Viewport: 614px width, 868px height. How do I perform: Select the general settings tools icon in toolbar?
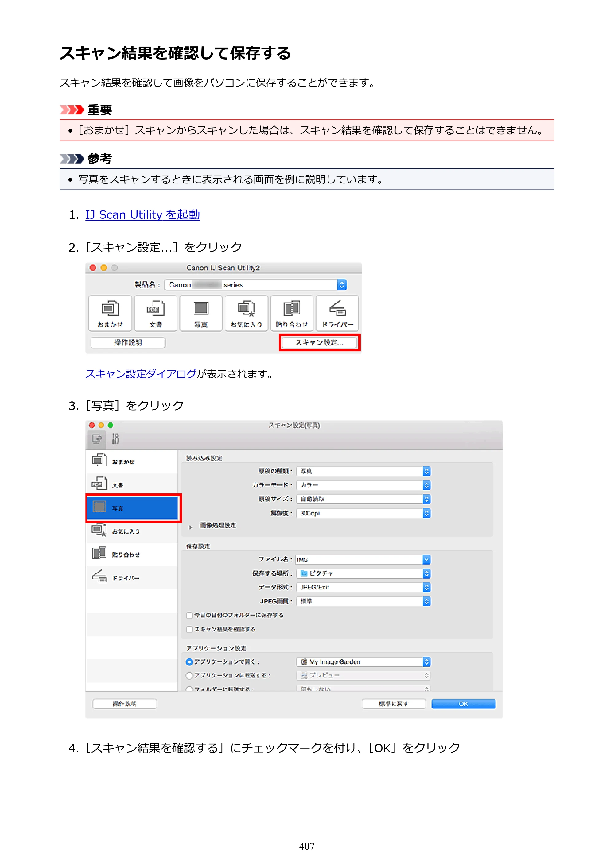tap(115, 439)
